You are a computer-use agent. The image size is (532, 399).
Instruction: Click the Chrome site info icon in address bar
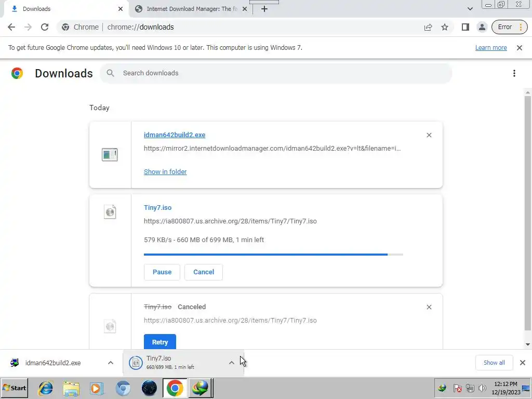click(65, 27)
